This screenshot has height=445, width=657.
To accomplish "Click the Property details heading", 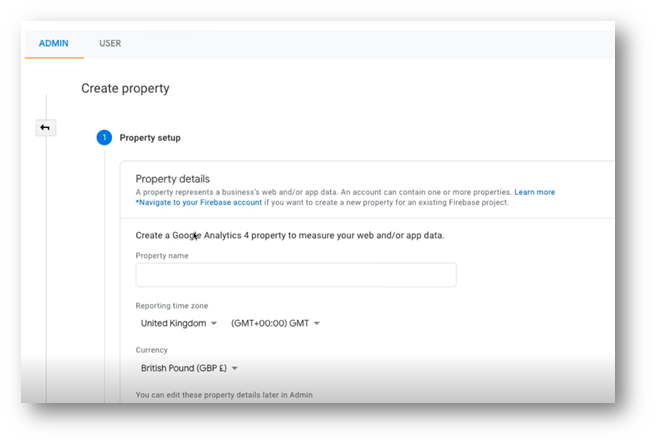I will click(172, 178).
